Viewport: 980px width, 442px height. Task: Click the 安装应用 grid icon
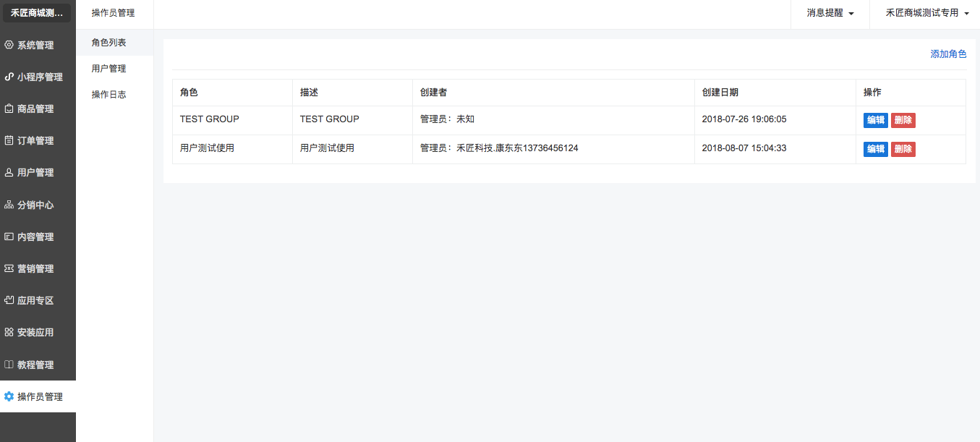(x=9, y=332)
